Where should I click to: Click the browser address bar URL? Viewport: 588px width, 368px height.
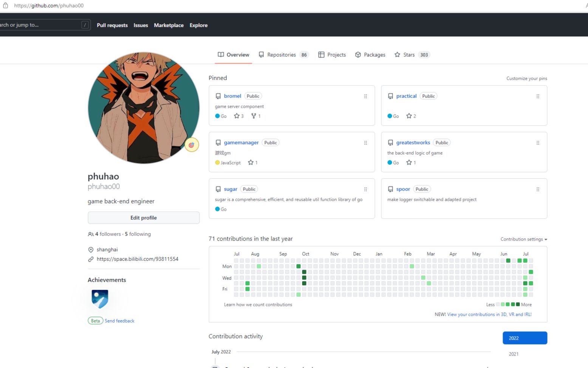click(x=49, y=6)
